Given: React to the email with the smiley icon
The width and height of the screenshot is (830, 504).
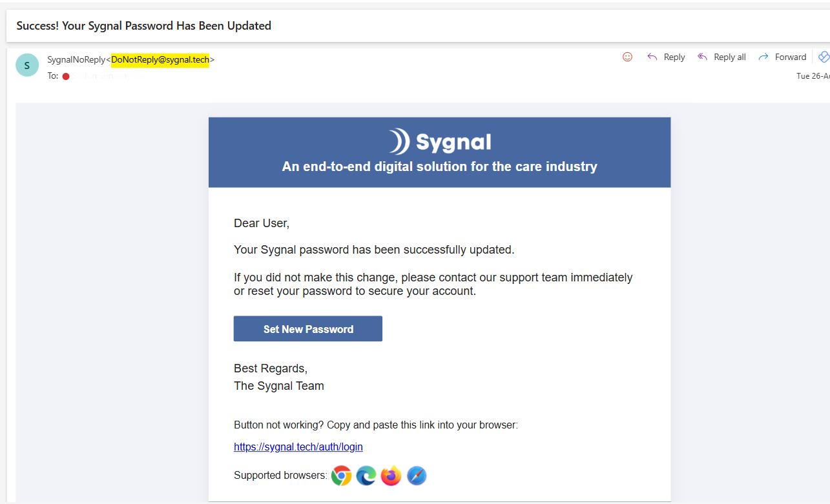Looking at the screenshot, I should coord(627,57).
